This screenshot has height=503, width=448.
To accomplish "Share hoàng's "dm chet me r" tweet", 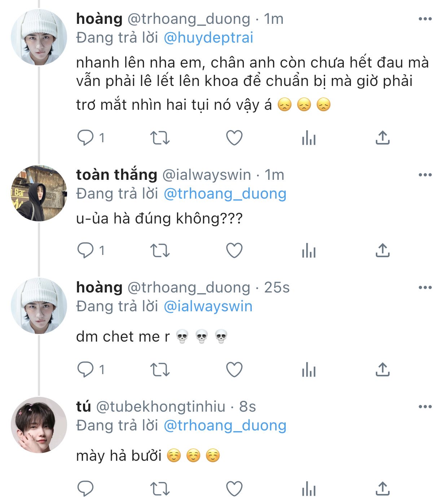I will 382,370.
